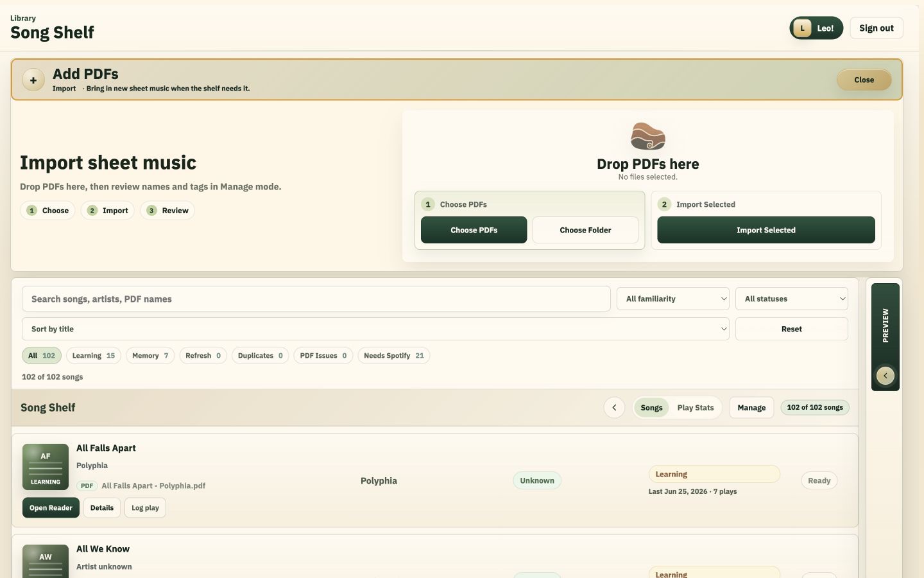This screenshot has width=924, height=578.
Task: Select the PDF Issues 0 filter chip
Action: pos(323,356)
